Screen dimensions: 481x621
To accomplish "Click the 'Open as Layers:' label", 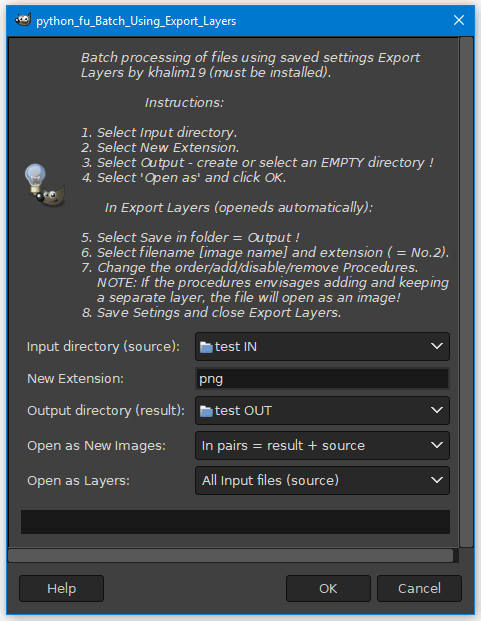I will click(78, 481).
